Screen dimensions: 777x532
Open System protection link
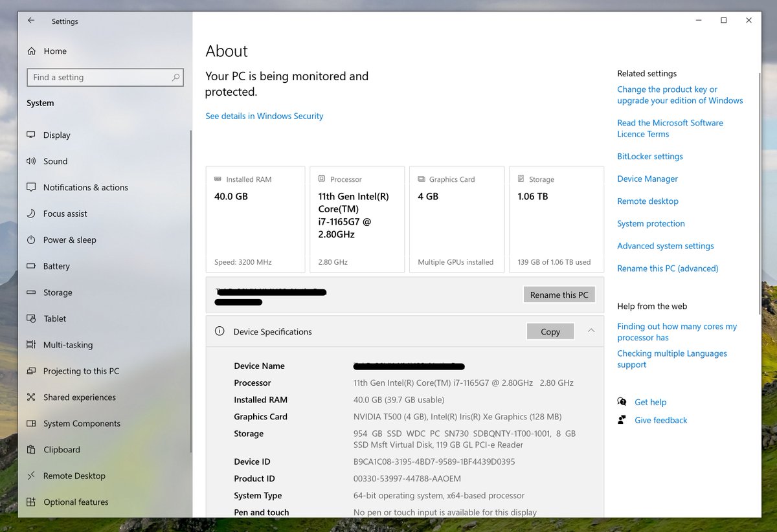651,223
